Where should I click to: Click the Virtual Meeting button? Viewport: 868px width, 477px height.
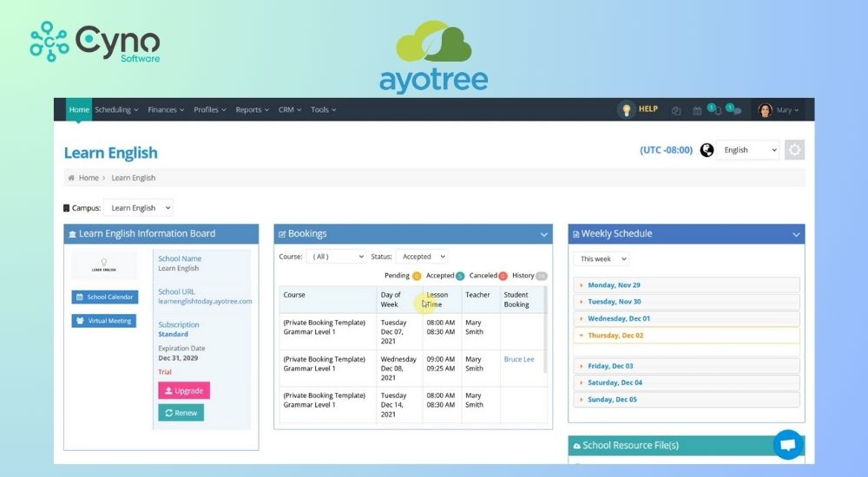(103, 321)
